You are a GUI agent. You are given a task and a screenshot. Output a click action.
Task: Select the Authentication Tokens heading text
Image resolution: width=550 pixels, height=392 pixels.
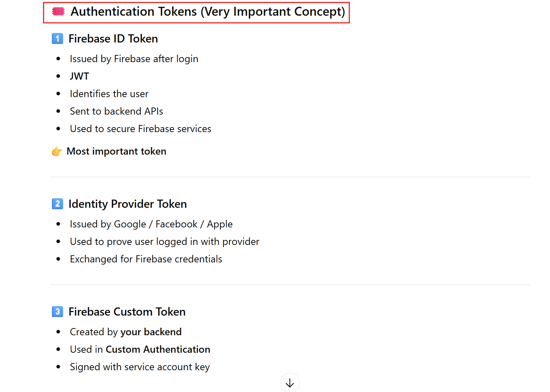coord(207,12)
